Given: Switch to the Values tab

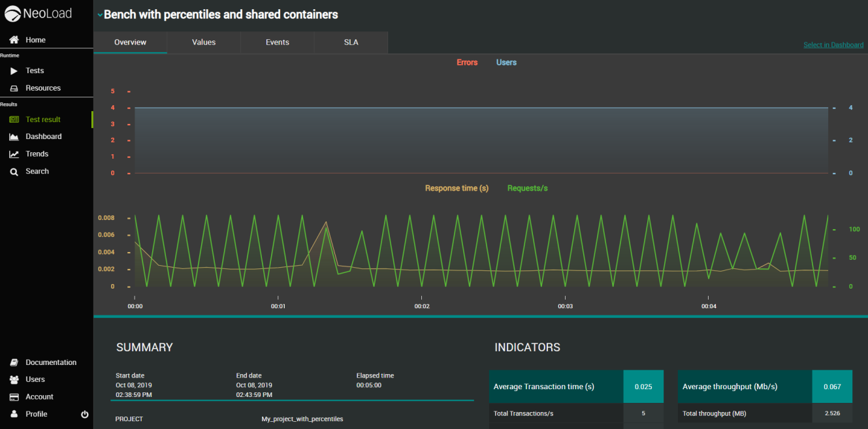Looking at the screenshot, I should (x=204, y=42).
